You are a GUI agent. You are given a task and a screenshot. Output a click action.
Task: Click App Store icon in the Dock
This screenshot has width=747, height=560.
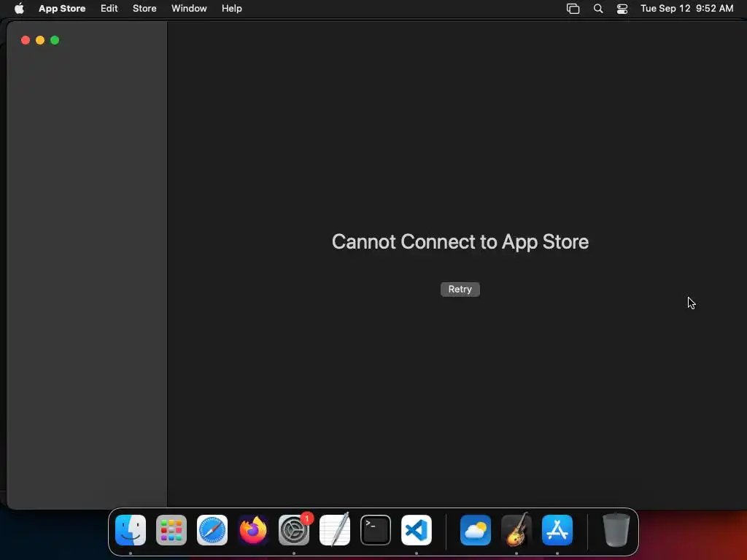557,530
